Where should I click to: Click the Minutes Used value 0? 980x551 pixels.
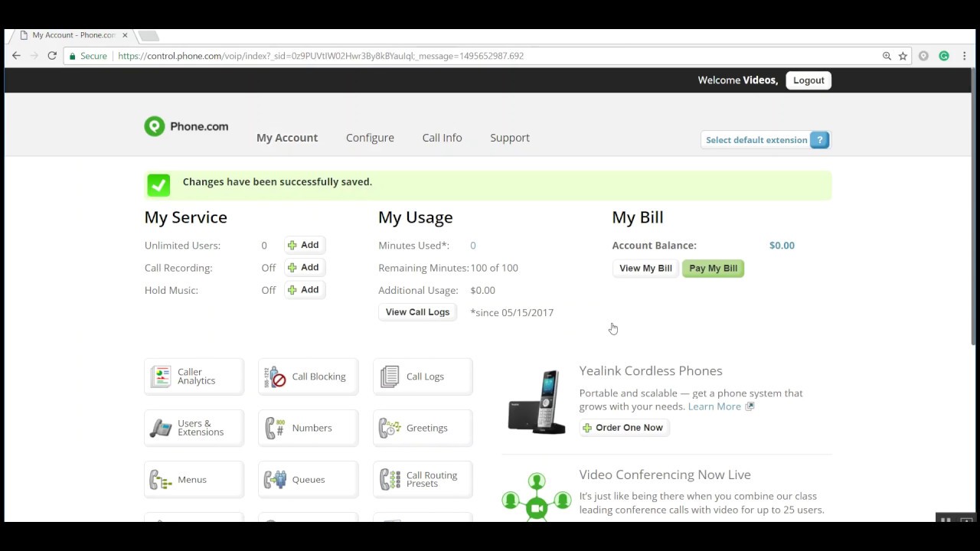pos(472,246)
